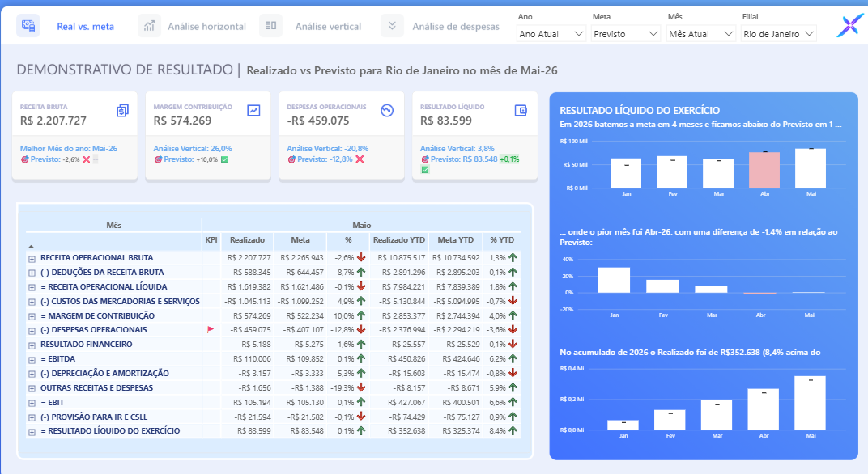Click the Mai bar in top Resultado Líquido chart

pos(811,168)
